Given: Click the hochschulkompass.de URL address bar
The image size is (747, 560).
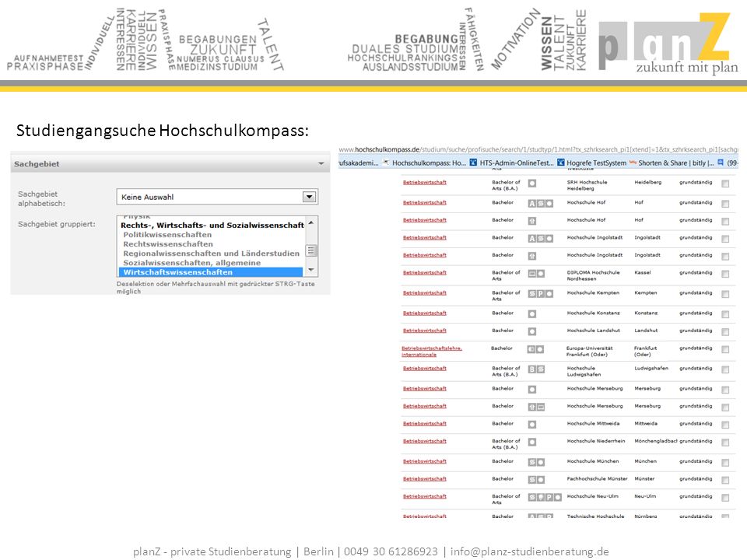Looking at the screenshot, I should click(538, 149).
